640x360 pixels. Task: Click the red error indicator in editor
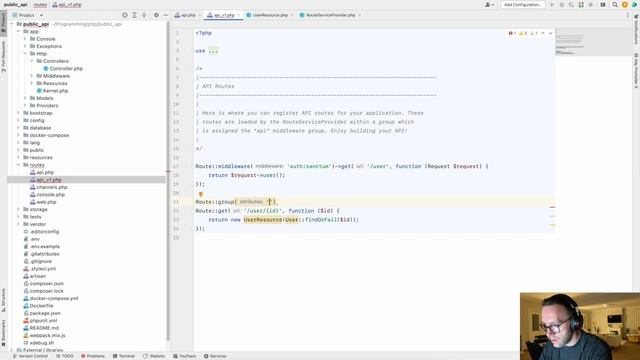point(512,33)
